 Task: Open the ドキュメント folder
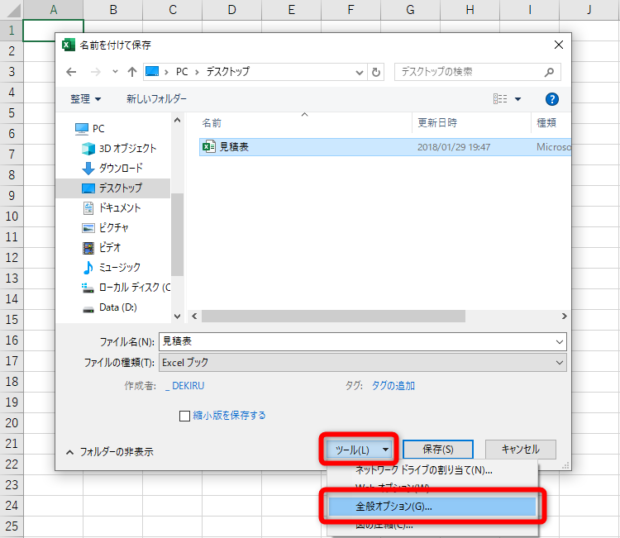[x=112, y=208]
